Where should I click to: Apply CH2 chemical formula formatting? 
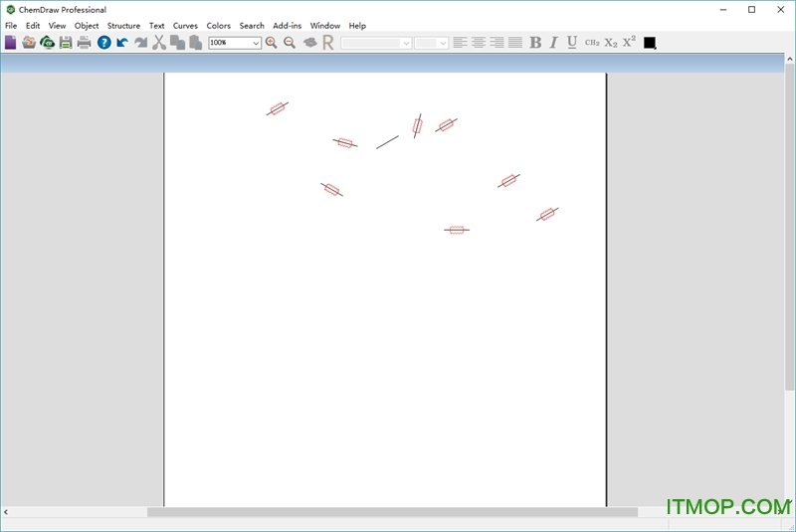[x=592, y=43]
